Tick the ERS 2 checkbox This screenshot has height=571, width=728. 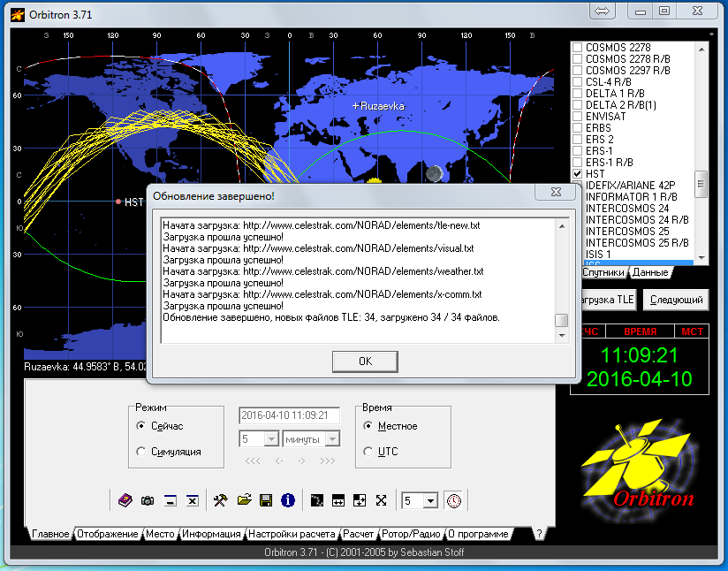(578, 140)
